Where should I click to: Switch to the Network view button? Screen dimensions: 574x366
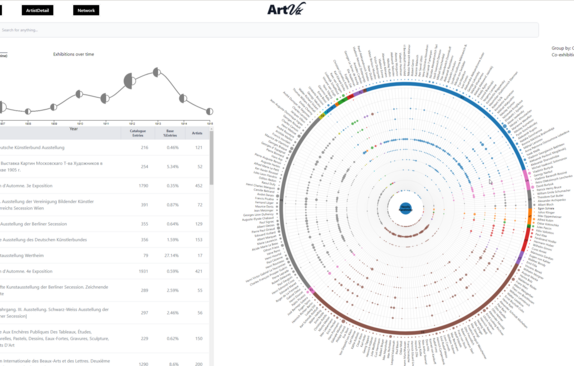click(x=86, y=10)
